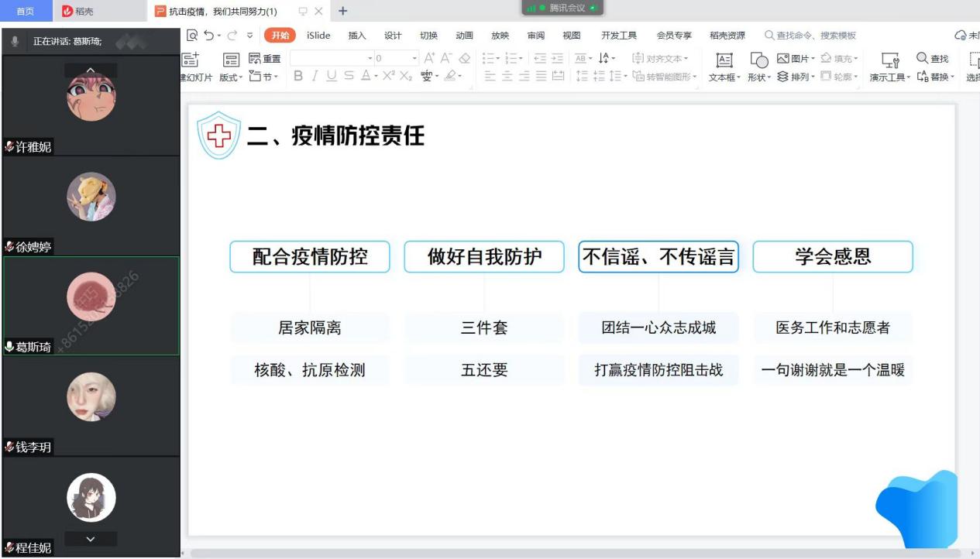
Task: Click the 形状 shapes icon
Action: tap(759, 61)
